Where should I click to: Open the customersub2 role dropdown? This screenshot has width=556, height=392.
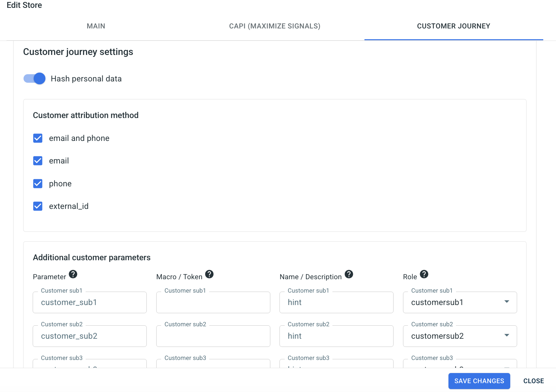460,336
